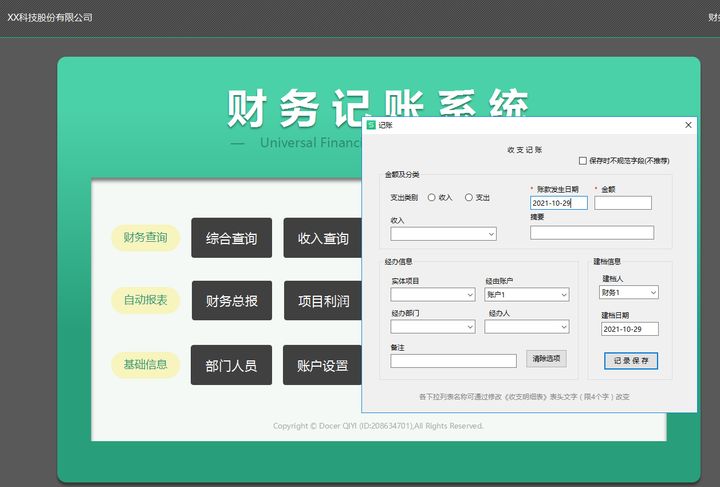Open 账户设置 in the main window
Viewport: 720px width, 487px height.
click(323, 365)
